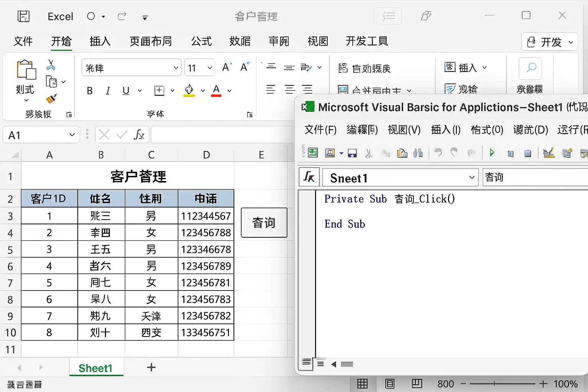Click the Save icon in VBA toolbar
This screenshot has height=392, width=588.
(352, 154)
